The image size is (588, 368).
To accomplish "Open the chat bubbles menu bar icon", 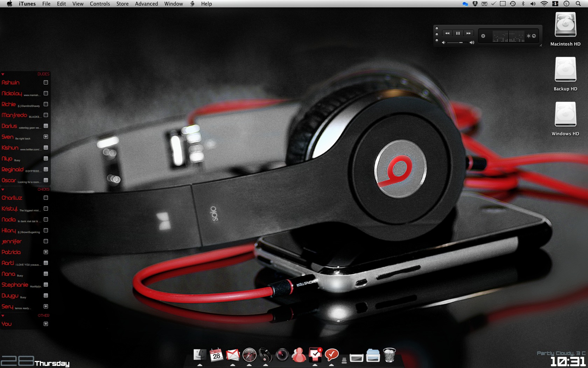I will pos(465,4).
